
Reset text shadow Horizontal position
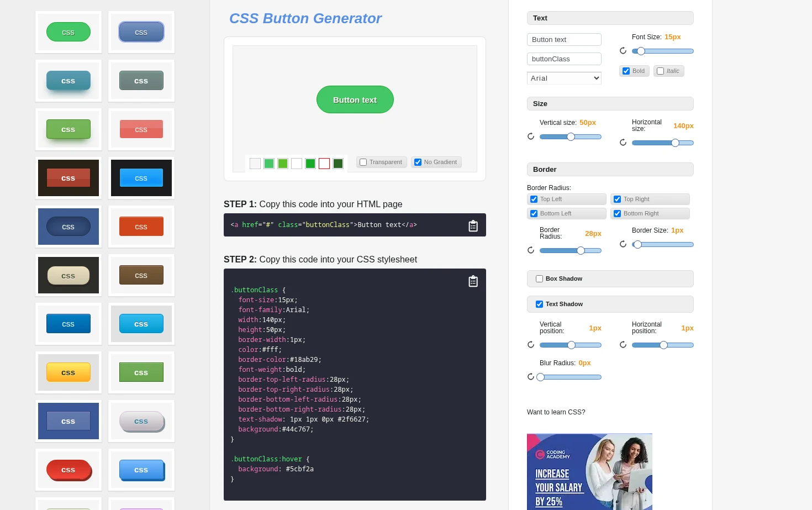pos(623,345)
